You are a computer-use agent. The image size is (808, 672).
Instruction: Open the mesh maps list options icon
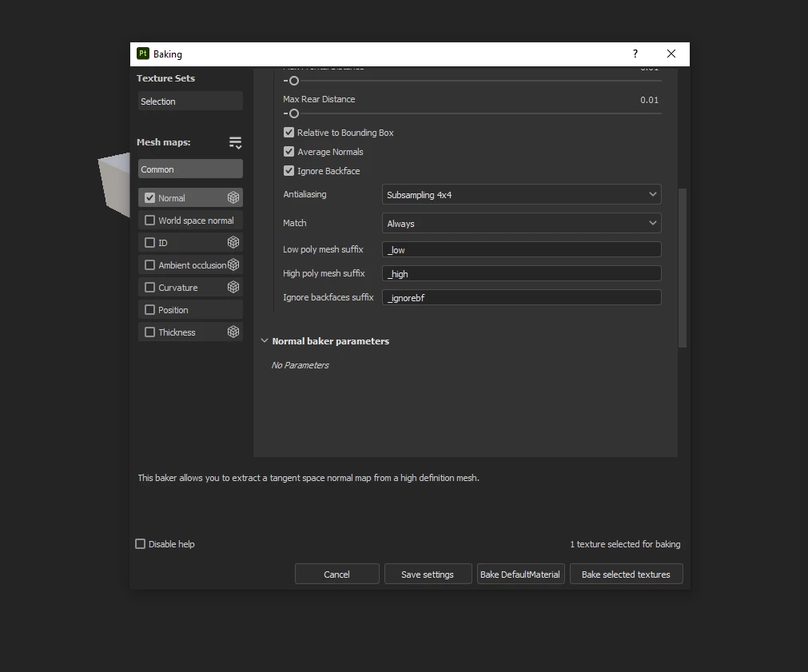point(235,143)
